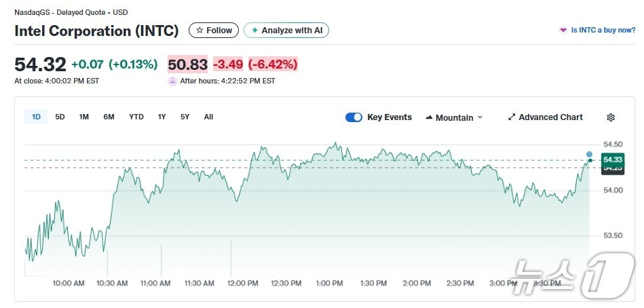Open the 'Is INTC a buy now?' link
Screen dimensions: 644x308
(603, 31)
